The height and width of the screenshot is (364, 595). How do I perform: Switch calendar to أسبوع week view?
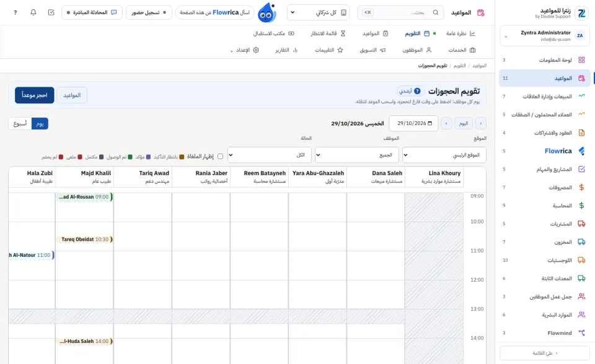pyautogui.click(x=20, y=124)
